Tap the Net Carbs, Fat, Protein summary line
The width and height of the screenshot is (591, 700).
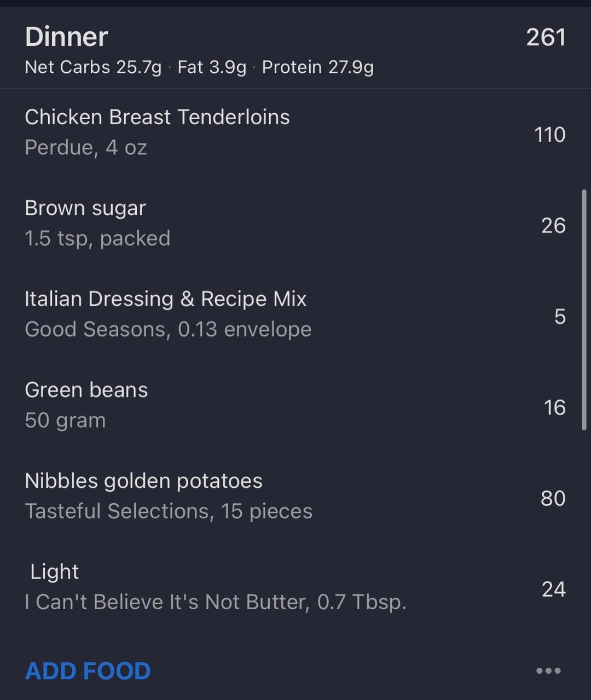coord(199,67)
